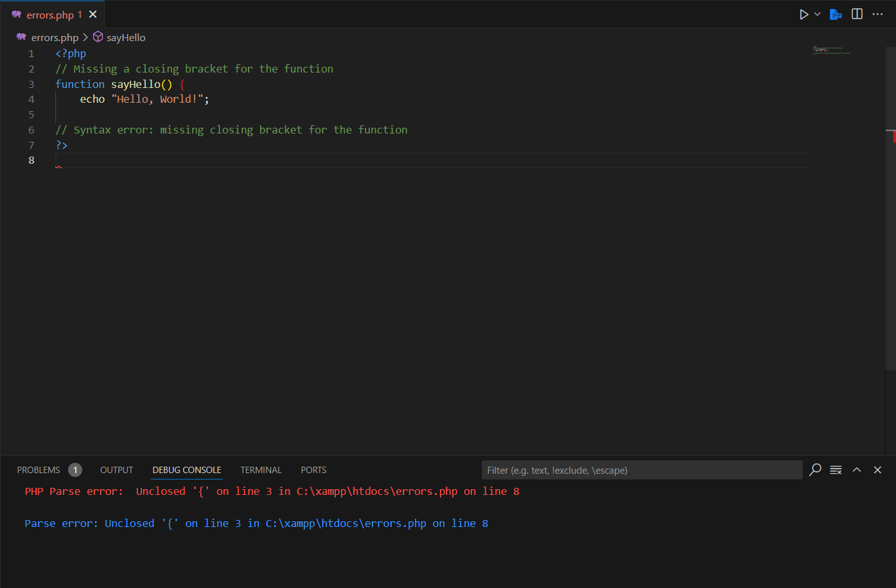Viewport: 896px width, 588px height.
Task: Open the sayHello breadcrumb symbol
Action: coord(126,37)
